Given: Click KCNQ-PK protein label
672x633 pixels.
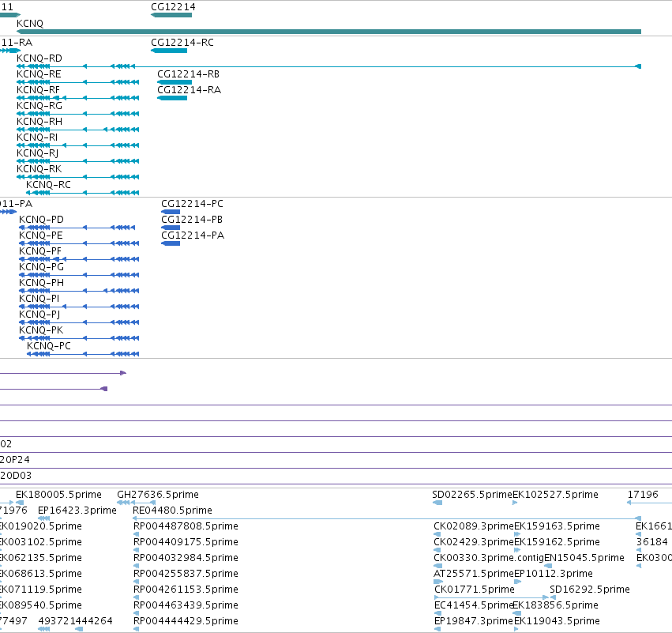Looking at the screenshot, I should [41, 330].
